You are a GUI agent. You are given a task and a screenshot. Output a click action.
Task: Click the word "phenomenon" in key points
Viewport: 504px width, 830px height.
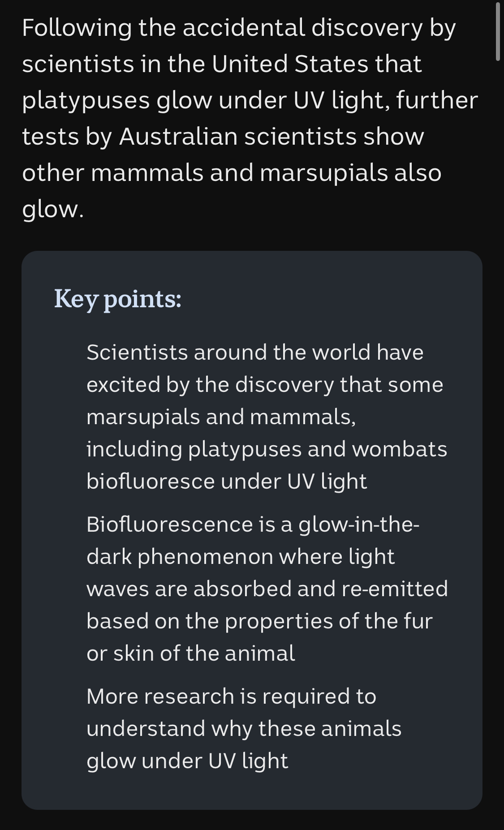coord(205,557)
